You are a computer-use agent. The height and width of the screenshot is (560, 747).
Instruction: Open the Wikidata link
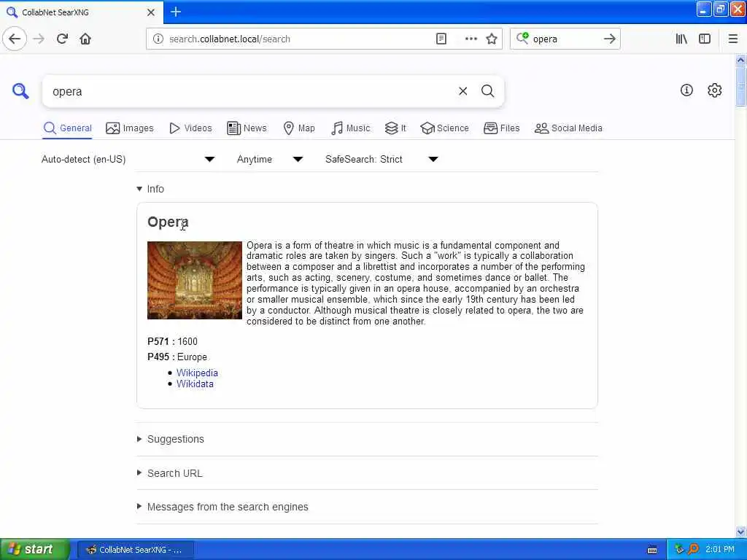[x=195, y=384]
